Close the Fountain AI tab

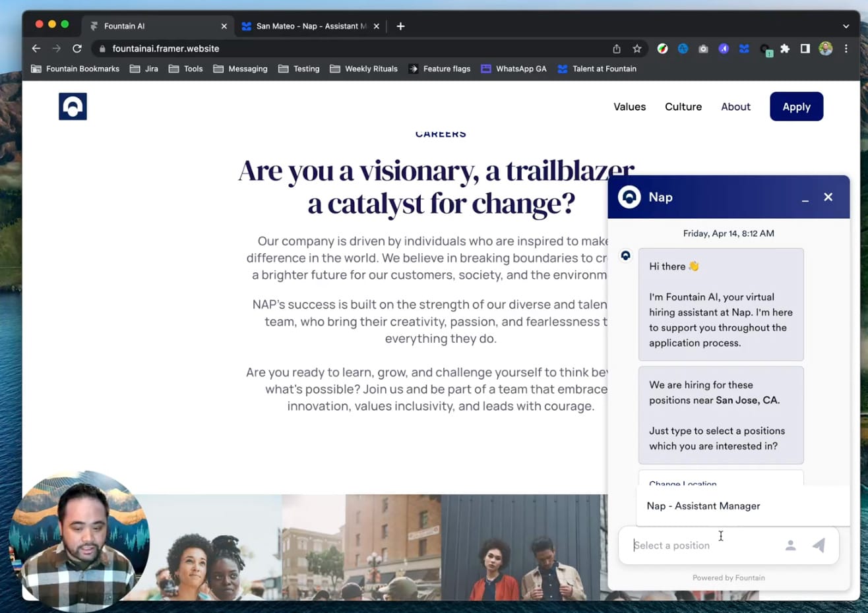pos(224,26)
